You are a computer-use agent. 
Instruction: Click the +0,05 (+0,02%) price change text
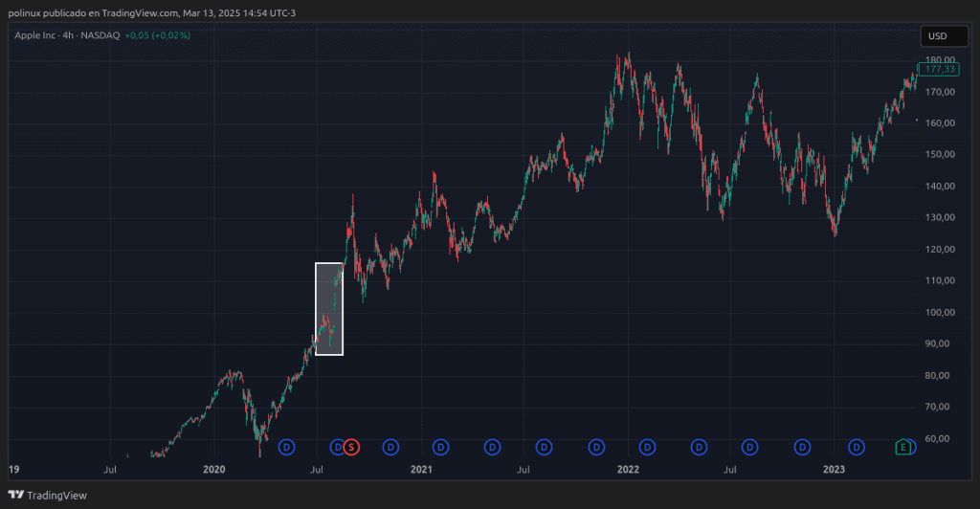[x=158, y=35]
